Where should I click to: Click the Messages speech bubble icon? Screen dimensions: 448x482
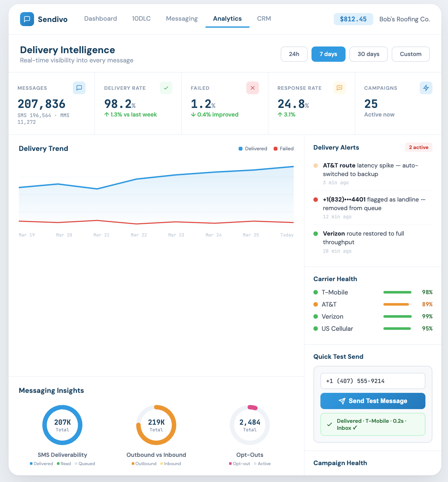[x=79, y=88]
